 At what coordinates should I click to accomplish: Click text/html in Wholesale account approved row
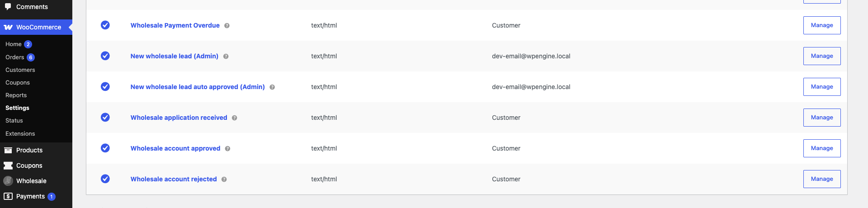coord(324,148)
